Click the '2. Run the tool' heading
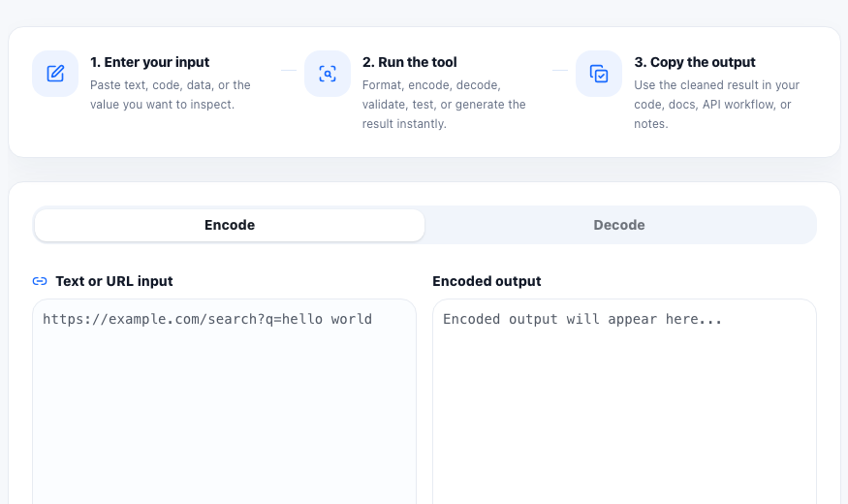 click(409, 62)
